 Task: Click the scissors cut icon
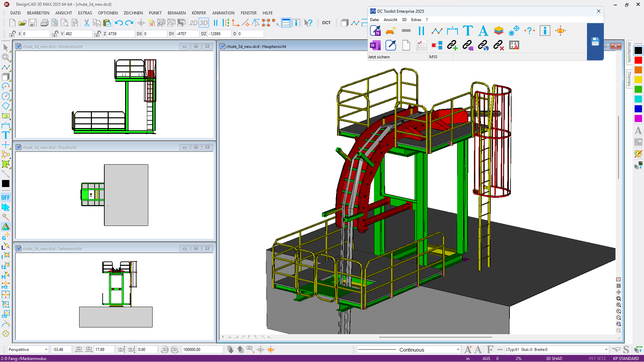click(87, 23)
